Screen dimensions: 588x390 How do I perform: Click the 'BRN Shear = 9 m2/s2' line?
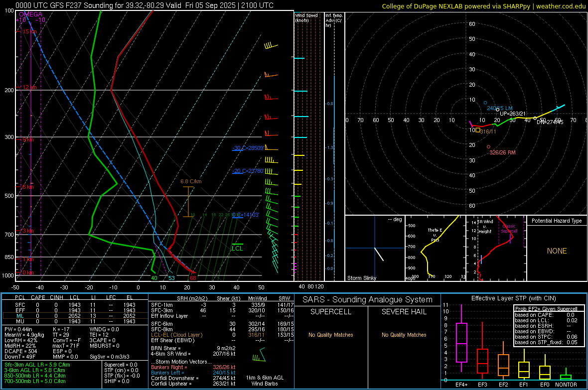click(x=193, y=348)
